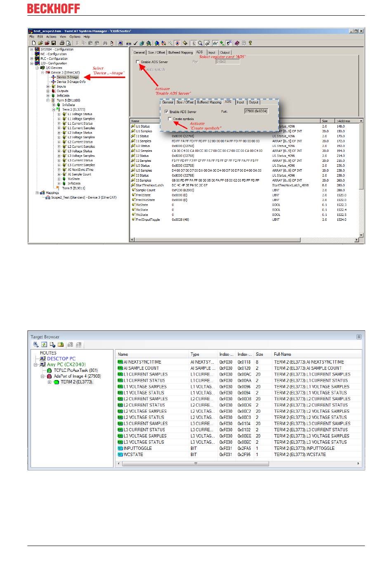Select Scope2_Test (Standard) - Device 3 (EtherCAT) mapping
Screen dimensions: 392x565
click(x=84, y=198)
